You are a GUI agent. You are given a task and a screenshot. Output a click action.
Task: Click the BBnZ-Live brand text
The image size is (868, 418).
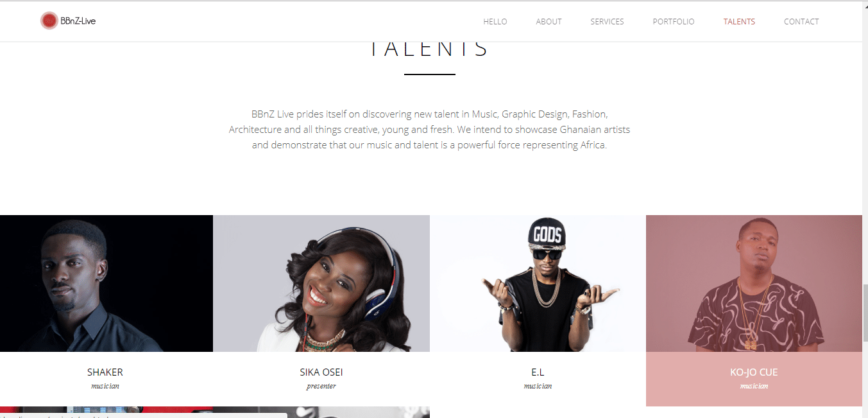coord(78,21)
